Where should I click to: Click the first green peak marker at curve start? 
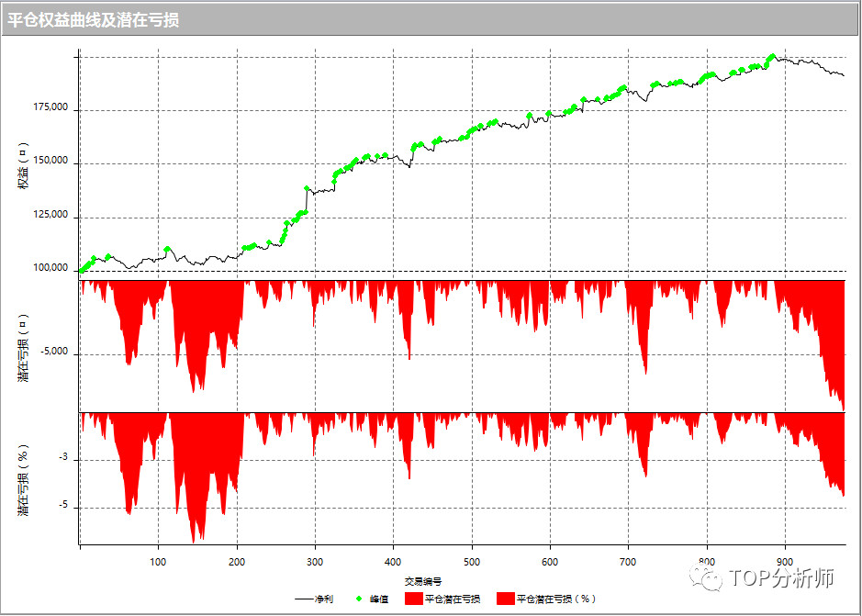pyautogui.click(x=82, y=271)
